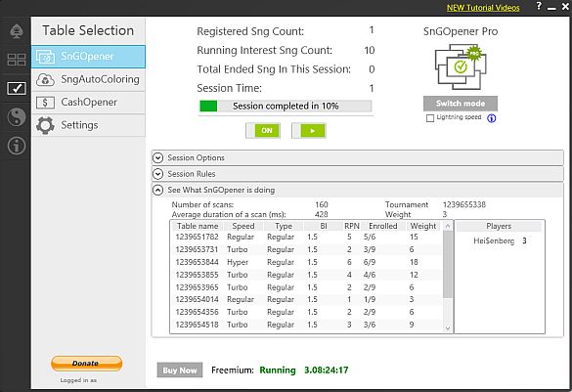Screen dimensions: 572x392
Task: Click the Switch mode button
Action: pyautogui.click(x=461, y=104)
